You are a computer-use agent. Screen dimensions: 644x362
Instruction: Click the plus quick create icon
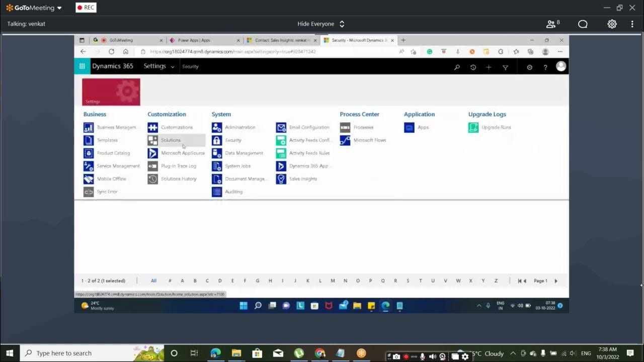coord(489,67)
